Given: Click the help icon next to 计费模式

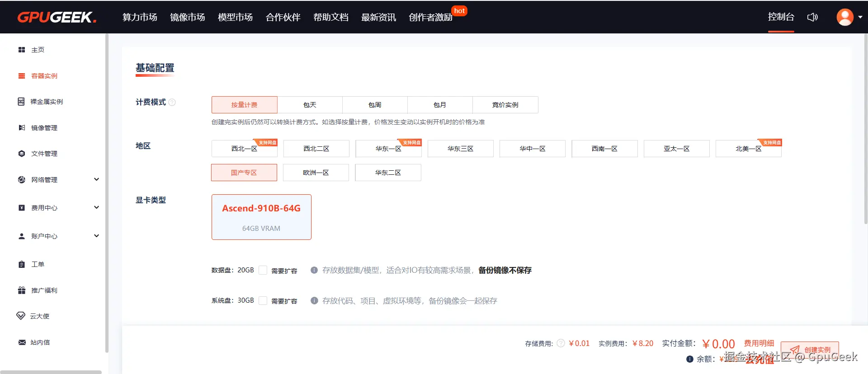Looking at the screenshot, I should point(172,103).
